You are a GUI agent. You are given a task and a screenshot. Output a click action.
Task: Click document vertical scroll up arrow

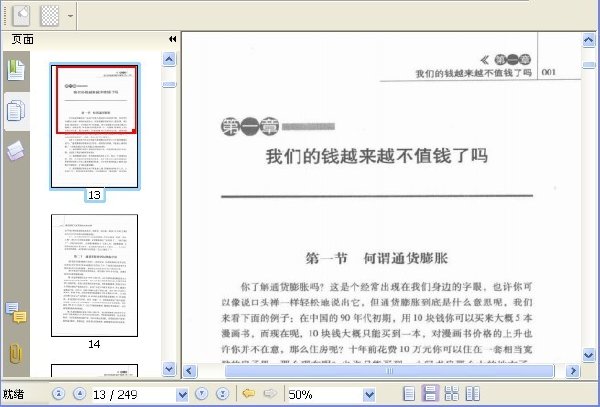click(589, 40)
